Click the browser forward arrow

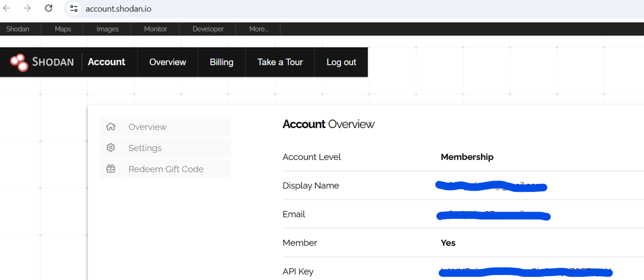click(x=28, y=8)
